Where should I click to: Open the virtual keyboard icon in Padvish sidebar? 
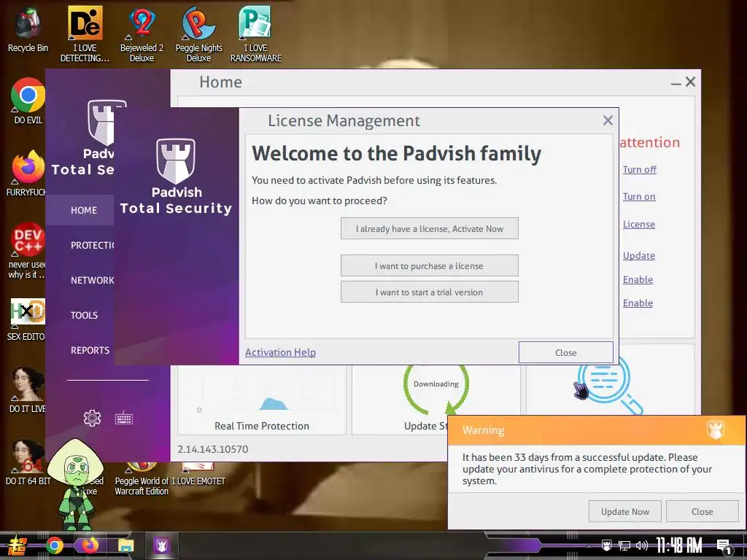pos(124,418)
